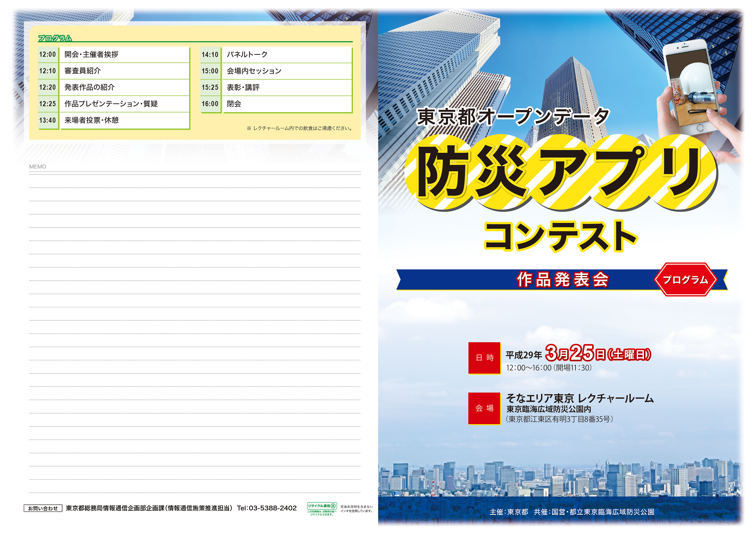Click the Tel:03-5388-2402 phone number
This screenshot has height=534, width=756.
pyautogui.click(x=267, y=508)
